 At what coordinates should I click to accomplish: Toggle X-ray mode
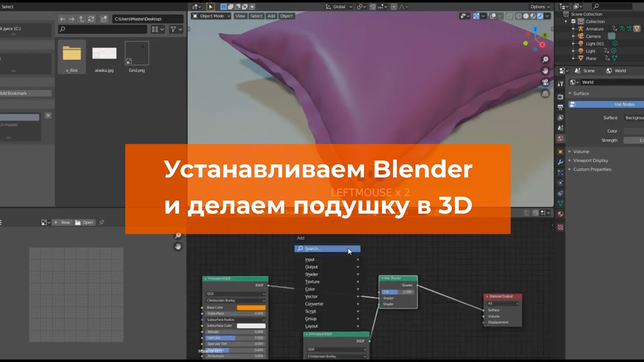[510, 16]
